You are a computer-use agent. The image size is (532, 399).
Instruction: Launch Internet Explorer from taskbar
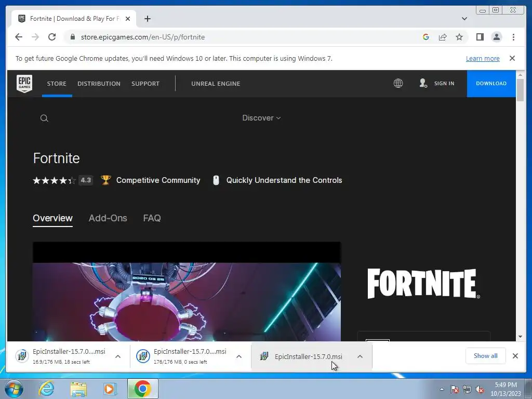pos(46,389)
